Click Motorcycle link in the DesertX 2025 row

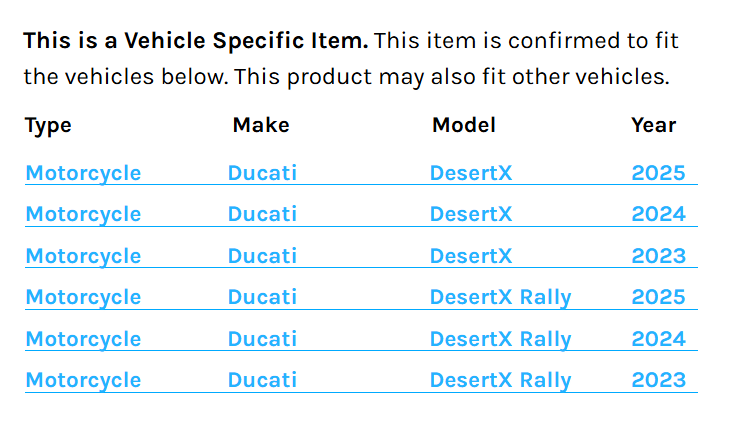83,173
